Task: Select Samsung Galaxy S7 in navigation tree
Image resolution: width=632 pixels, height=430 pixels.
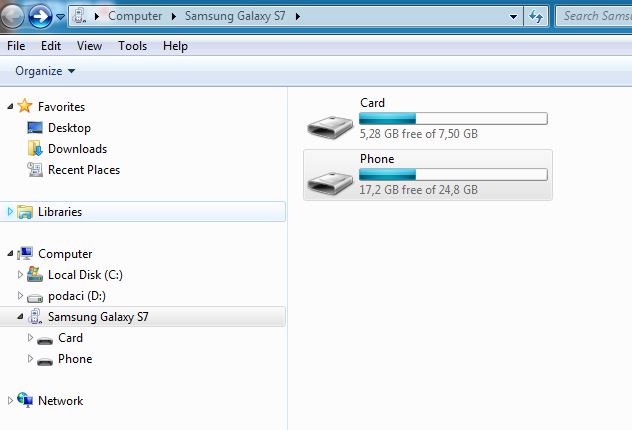Action: coord(98,317)
